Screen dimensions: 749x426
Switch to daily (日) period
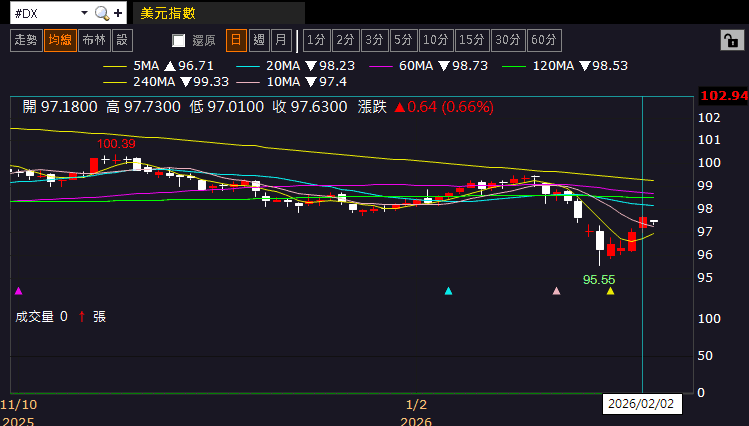[x=236, y=40]
